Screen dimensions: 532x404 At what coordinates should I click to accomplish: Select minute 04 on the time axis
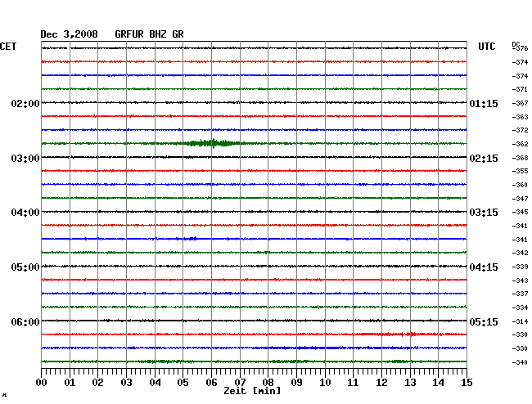[x=155, y=383]
